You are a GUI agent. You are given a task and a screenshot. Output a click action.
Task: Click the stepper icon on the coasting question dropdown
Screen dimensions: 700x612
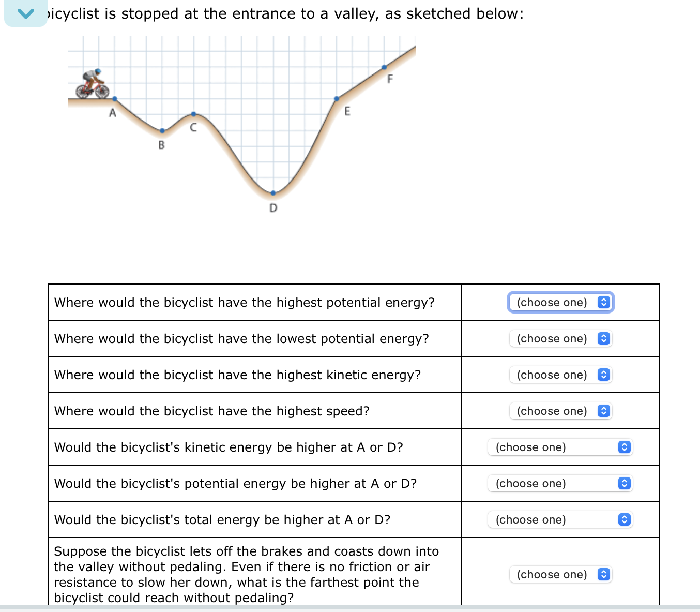point(603,574)
